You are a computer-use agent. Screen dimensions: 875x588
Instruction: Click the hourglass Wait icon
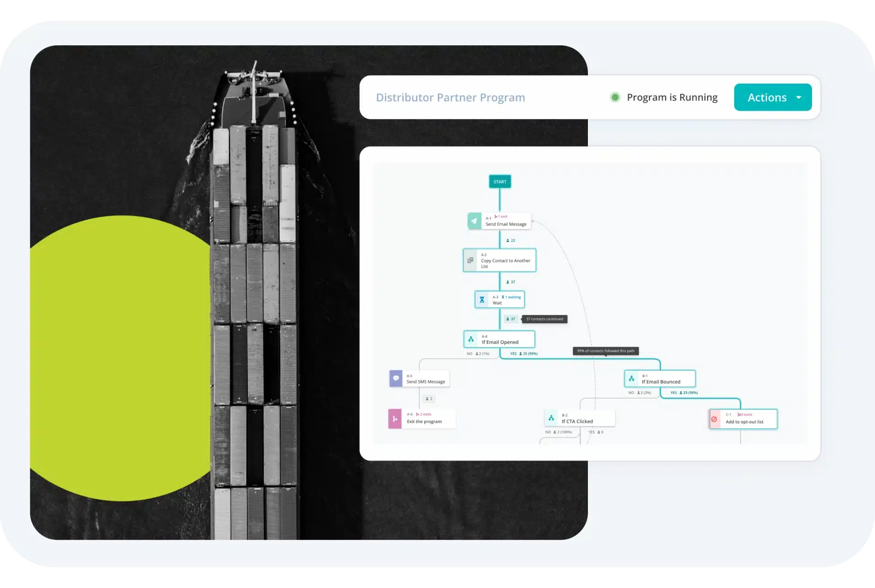tap(482, 300)
